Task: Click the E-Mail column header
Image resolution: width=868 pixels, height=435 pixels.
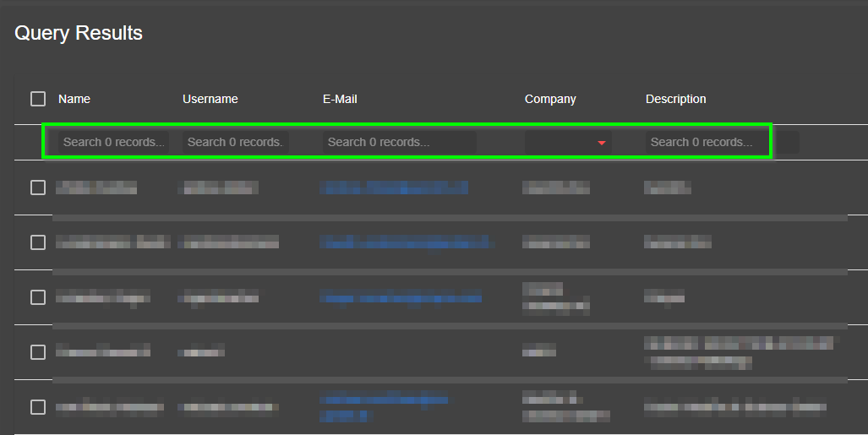Action: pos(340,99)
